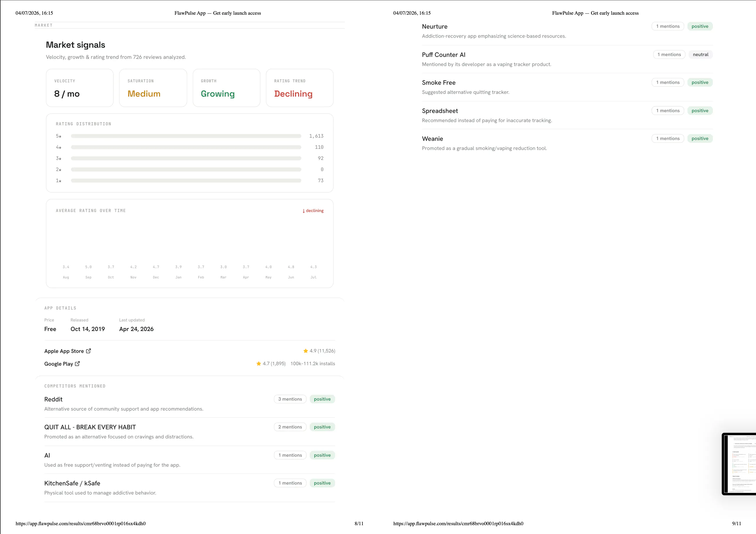Viewport: 756px width, 534px height.
Task: Select the Reddit competitor name
Action: (53, 399)
